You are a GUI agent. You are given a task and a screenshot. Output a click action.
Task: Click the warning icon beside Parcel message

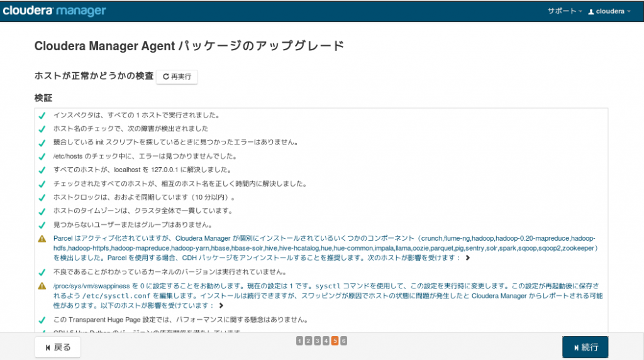(42, 239)
